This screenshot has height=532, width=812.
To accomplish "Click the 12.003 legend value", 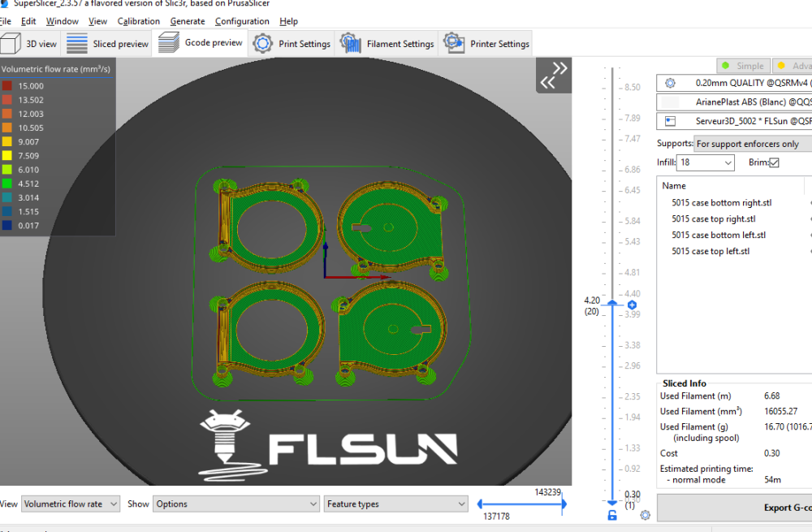I will (31, 114).
